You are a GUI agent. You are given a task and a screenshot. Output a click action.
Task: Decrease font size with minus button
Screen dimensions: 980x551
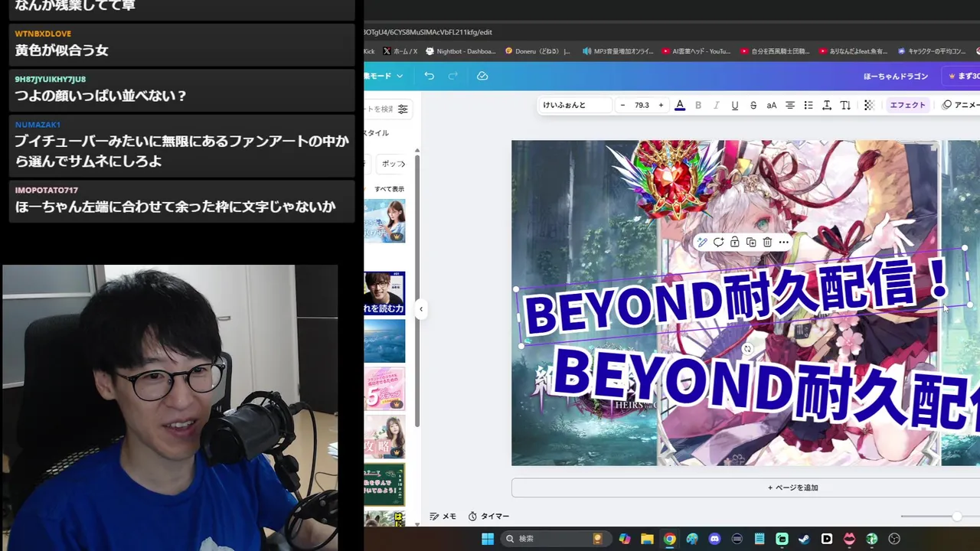click(x=622, y=105)
